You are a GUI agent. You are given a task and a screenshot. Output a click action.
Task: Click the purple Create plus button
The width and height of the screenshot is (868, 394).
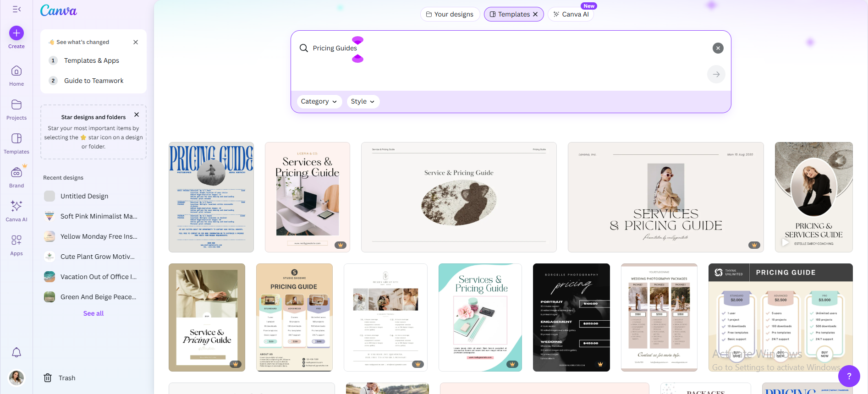pos(16,33)
